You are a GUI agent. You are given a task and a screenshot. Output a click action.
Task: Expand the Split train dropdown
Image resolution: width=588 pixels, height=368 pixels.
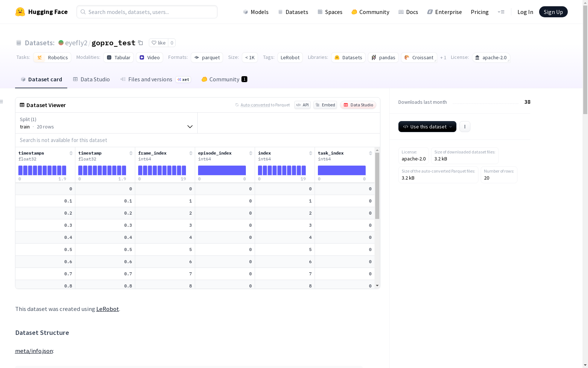[106, 123]
